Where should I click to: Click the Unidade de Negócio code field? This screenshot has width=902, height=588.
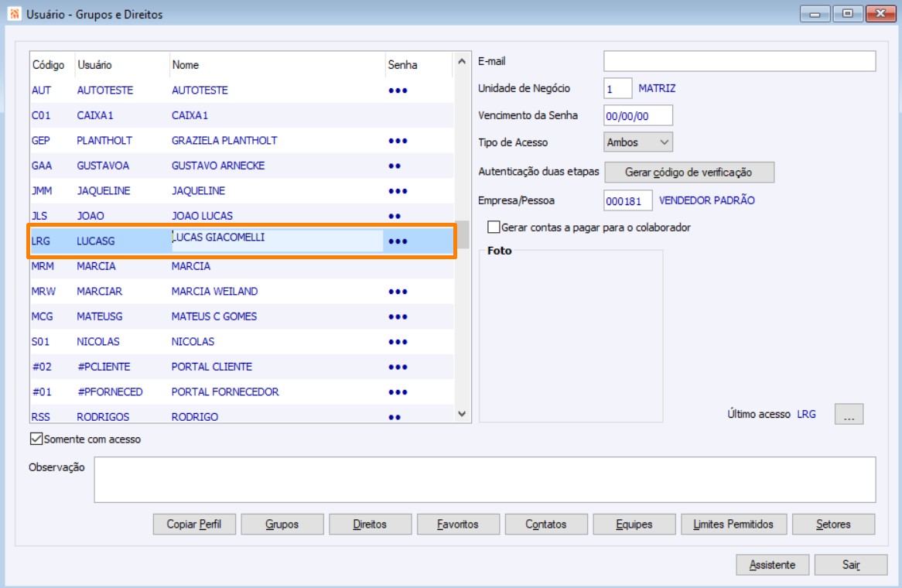click(618, 89)
